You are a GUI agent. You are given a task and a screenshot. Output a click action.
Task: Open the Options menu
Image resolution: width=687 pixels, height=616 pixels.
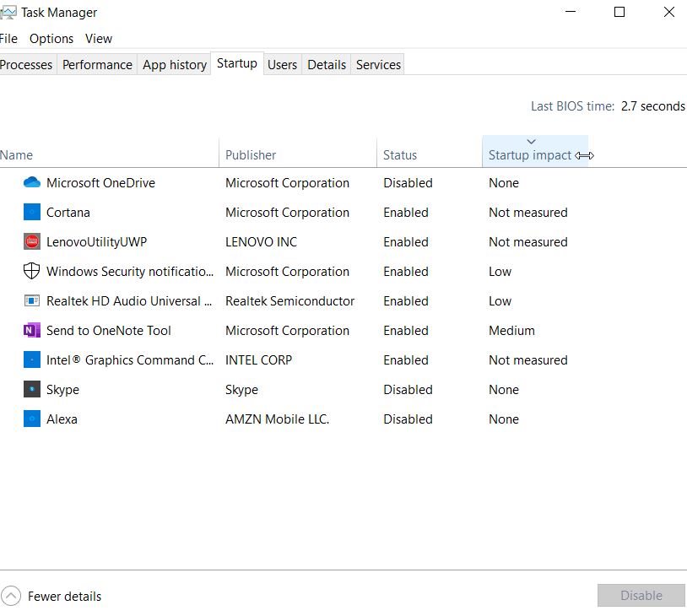click(x=51, y=39)
